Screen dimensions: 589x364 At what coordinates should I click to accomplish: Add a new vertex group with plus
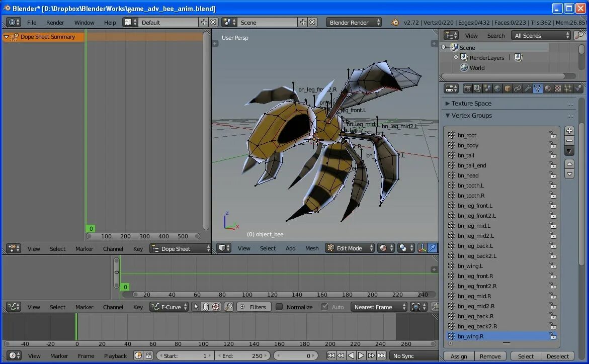point(569,131)
